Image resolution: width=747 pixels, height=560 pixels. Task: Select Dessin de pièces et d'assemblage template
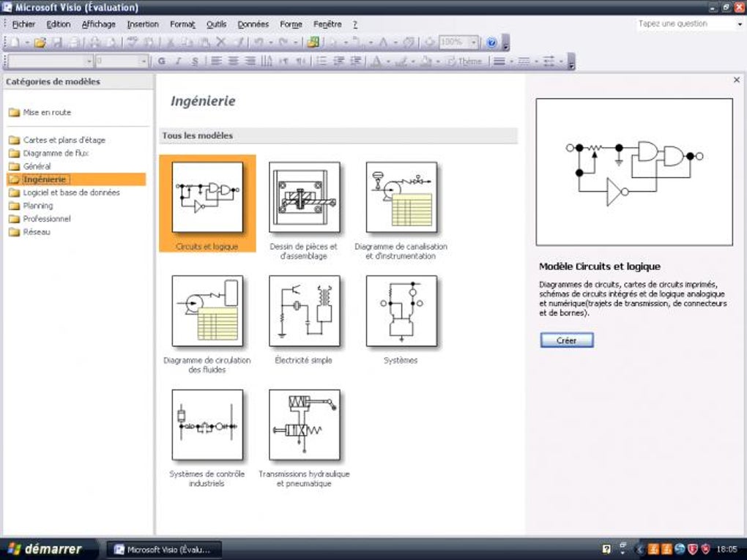[x=304, y=197]
